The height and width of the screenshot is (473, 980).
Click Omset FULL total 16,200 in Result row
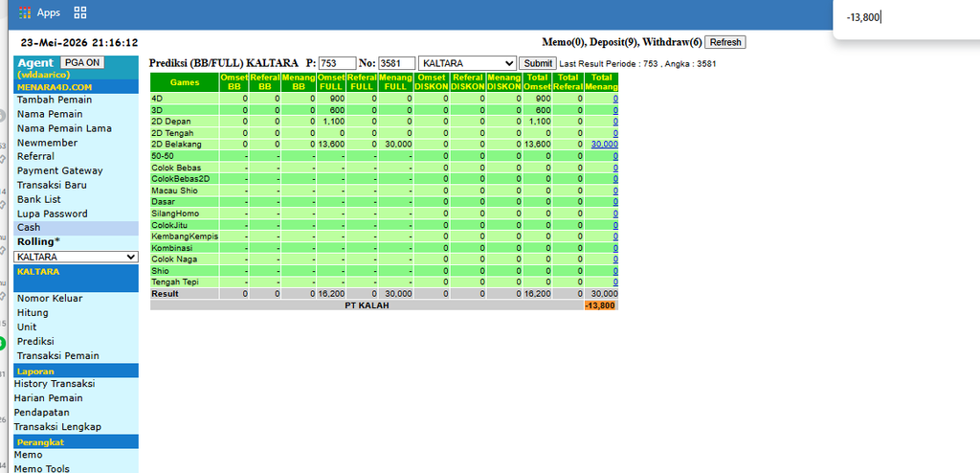pos(331,293)
